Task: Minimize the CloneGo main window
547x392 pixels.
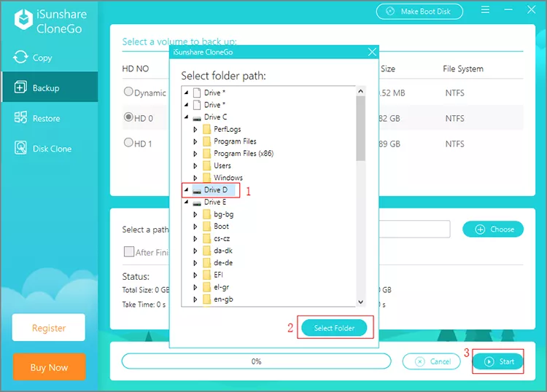Action: [508, 9]
